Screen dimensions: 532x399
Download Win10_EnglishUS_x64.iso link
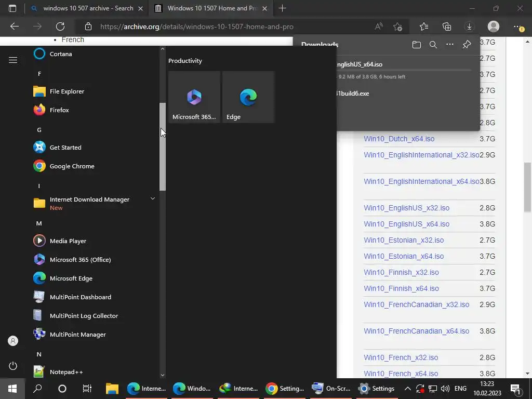pos(406,224)
